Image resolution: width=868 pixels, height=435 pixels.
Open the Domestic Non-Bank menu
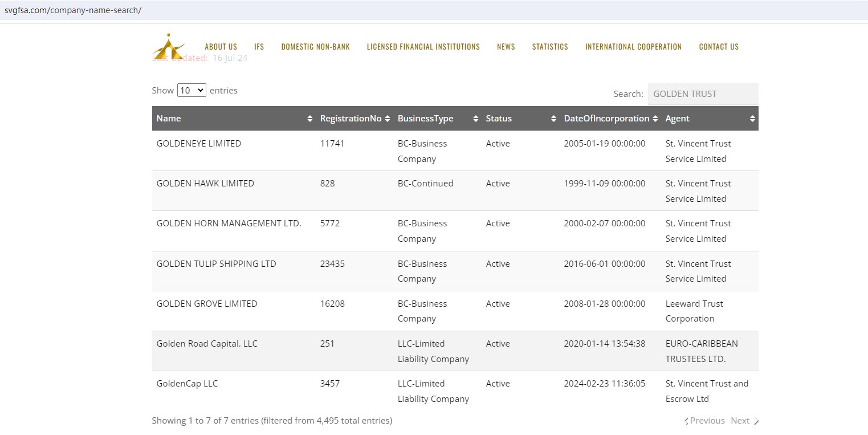(x=315, y=47)
